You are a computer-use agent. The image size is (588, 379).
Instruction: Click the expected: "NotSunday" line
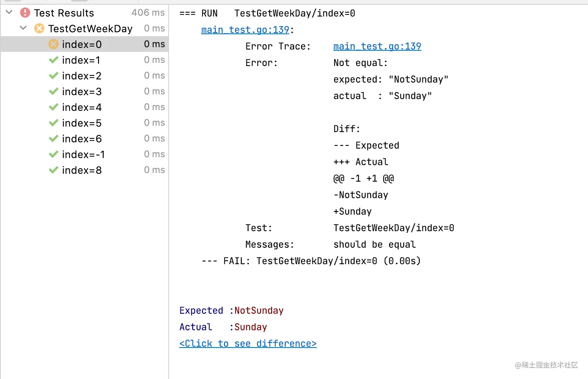(391, 79)
